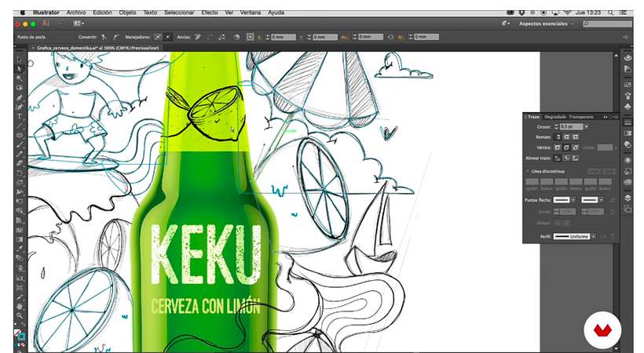Open the first Puntas flecha dropdown
The image size is (644, 353).
point(573,200)
